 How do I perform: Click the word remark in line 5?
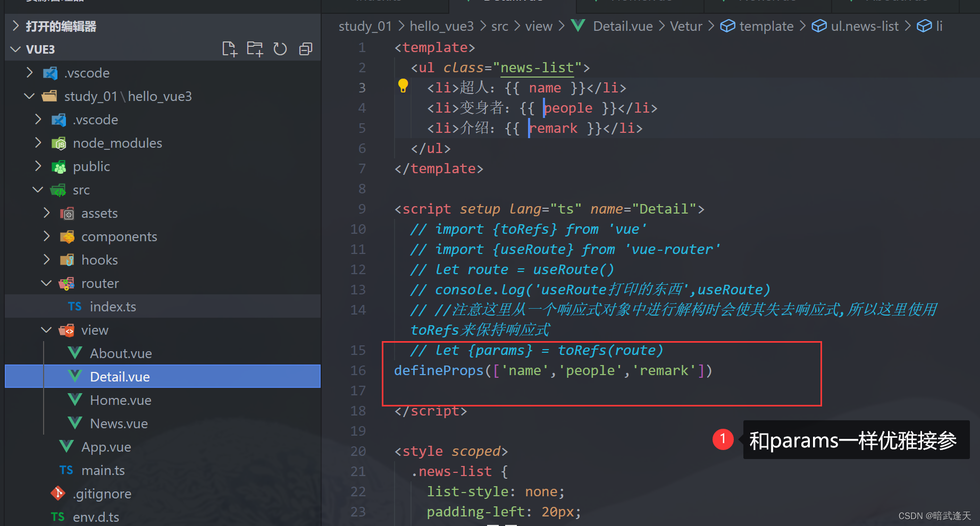point(553,128)
